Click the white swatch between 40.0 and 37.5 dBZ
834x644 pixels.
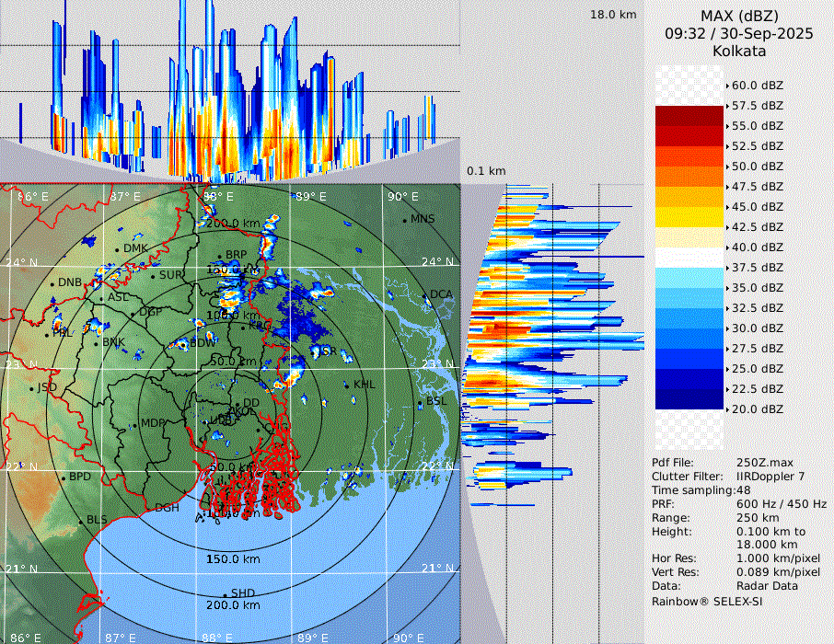coord(689,258)
